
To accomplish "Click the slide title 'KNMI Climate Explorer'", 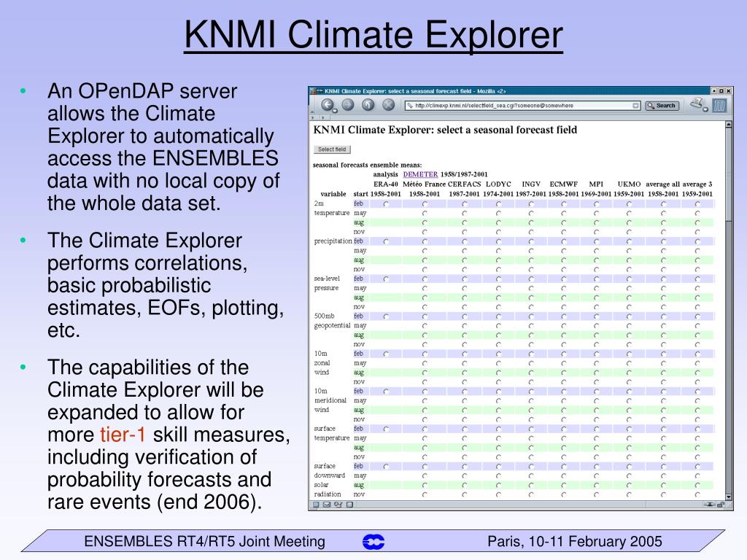I will pos(373,35).
